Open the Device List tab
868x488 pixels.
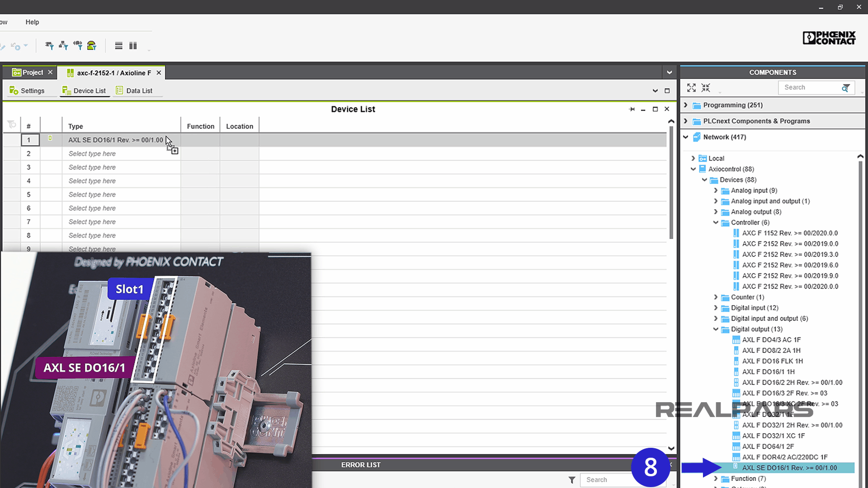click(x=84, y=91)
